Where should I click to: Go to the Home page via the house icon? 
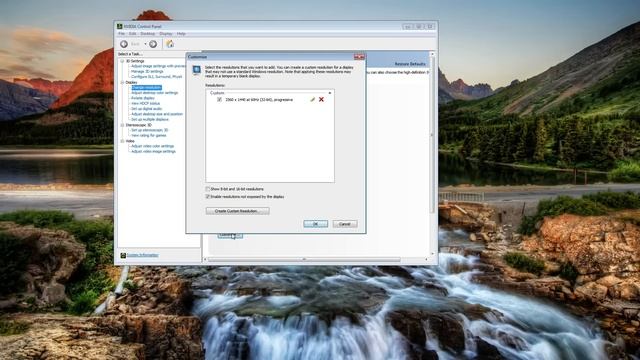coord(170,44)
